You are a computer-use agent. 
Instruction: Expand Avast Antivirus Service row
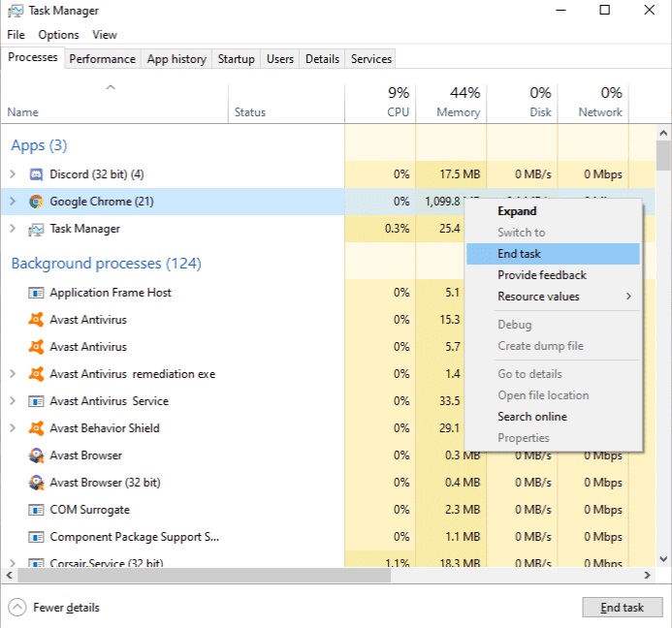coord(13,400)
